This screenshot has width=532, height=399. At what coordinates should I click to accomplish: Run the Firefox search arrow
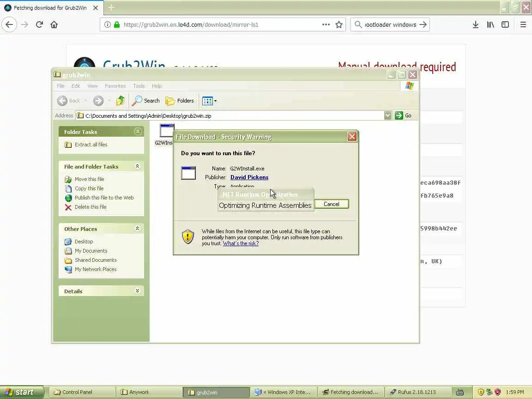point(423,24)
